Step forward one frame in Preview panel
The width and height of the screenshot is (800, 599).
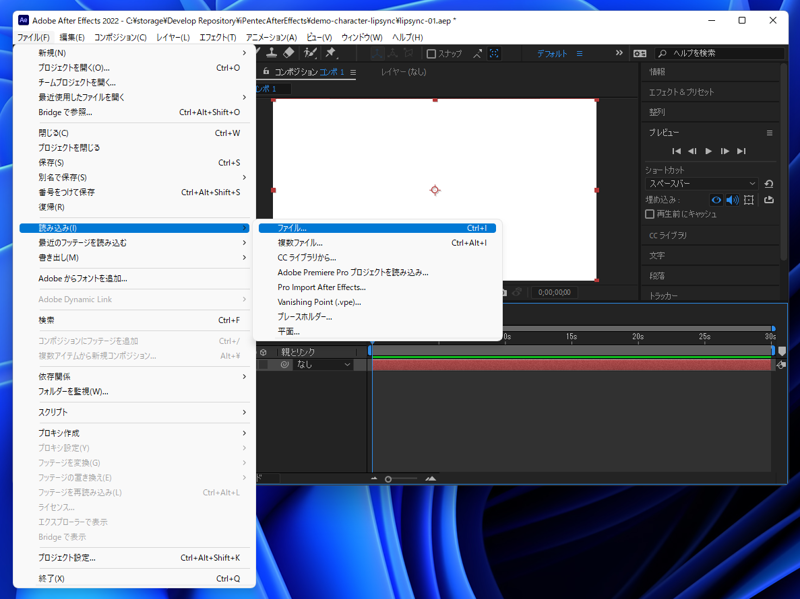[x=726, y=151]
